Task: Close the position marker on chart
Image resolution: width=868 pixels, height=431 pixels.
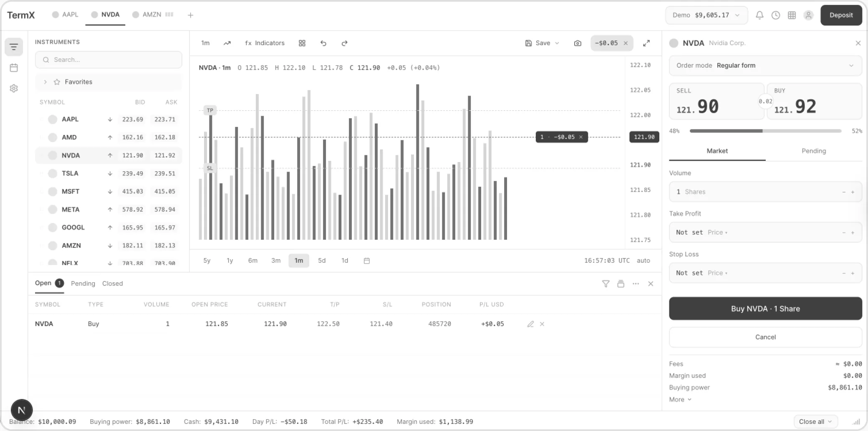Action: (x=581, y=137)
